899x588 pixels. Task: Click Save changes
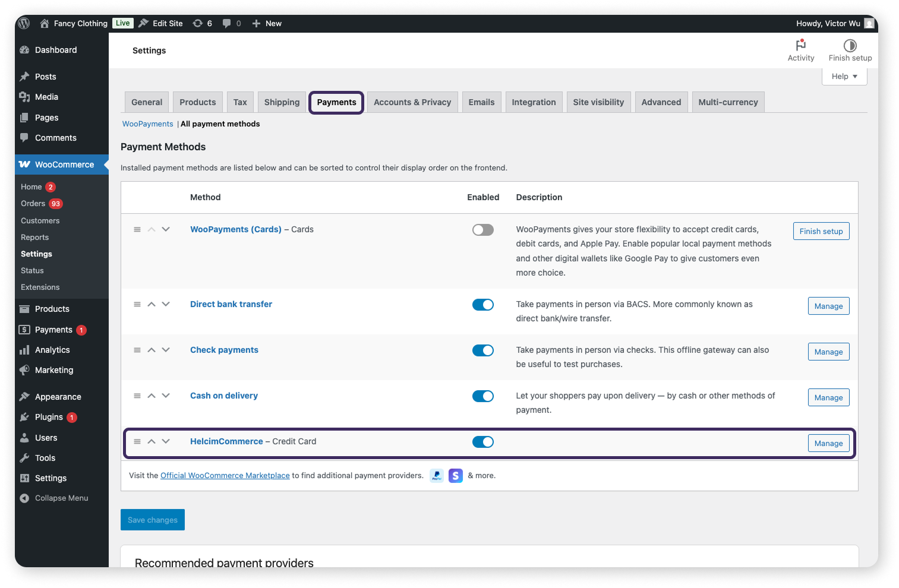pos(153,520)
